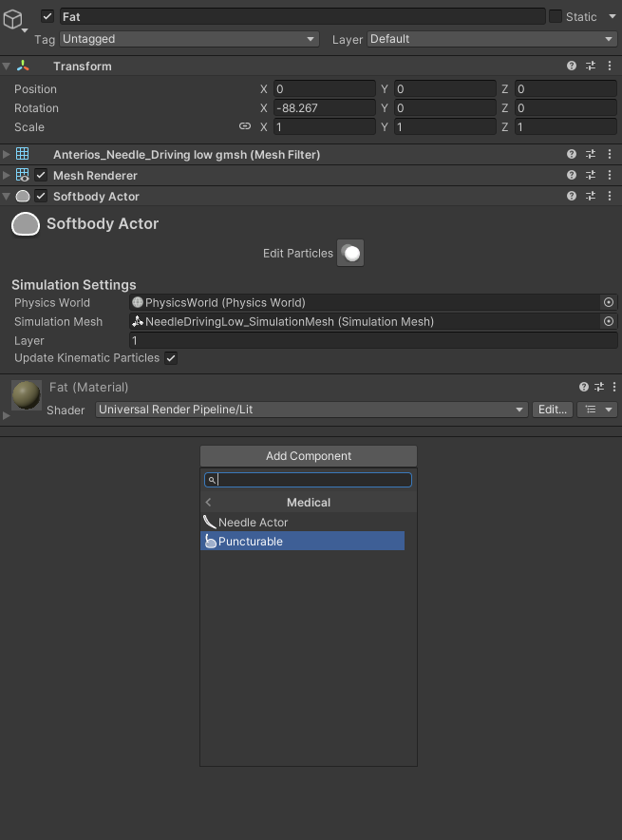Open Mesh Renderer three-dot options menu
622x840 pixels.
point(609,176)
